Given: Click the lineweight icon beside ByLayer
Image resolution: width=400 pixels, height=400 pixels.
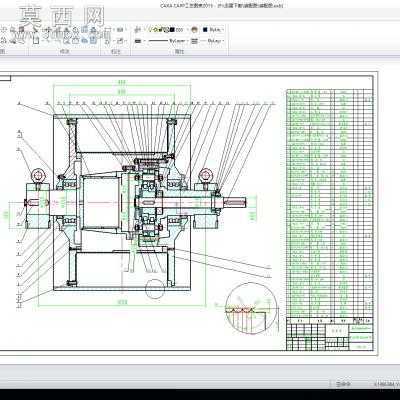Looking at the screenshot, I should click(195, 41).
